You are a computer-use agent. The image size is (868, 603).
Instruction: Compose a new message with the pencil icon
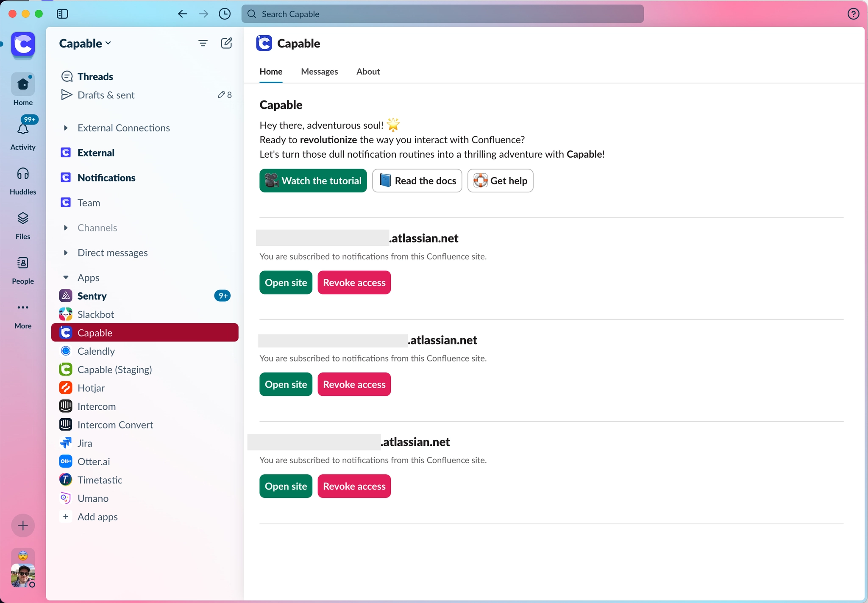pos(227,43)
